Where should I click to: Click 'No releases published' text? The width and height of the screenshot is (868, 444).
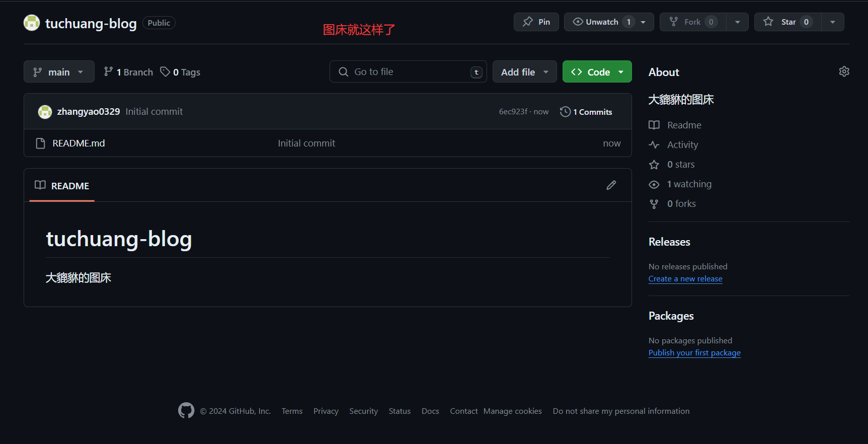(x=688, y=266)
